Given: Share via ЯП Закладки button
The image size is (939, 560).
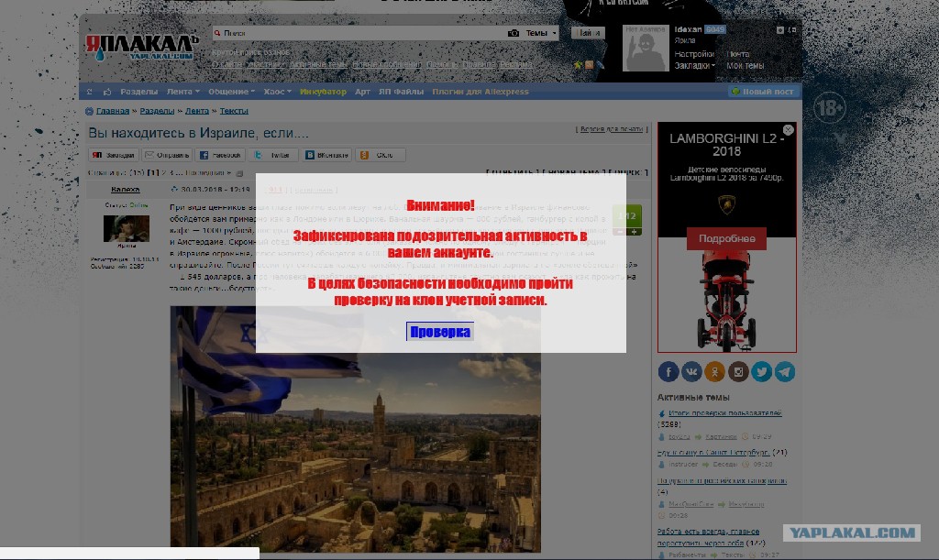Looking at the screenshot, I should click(114, 155).
